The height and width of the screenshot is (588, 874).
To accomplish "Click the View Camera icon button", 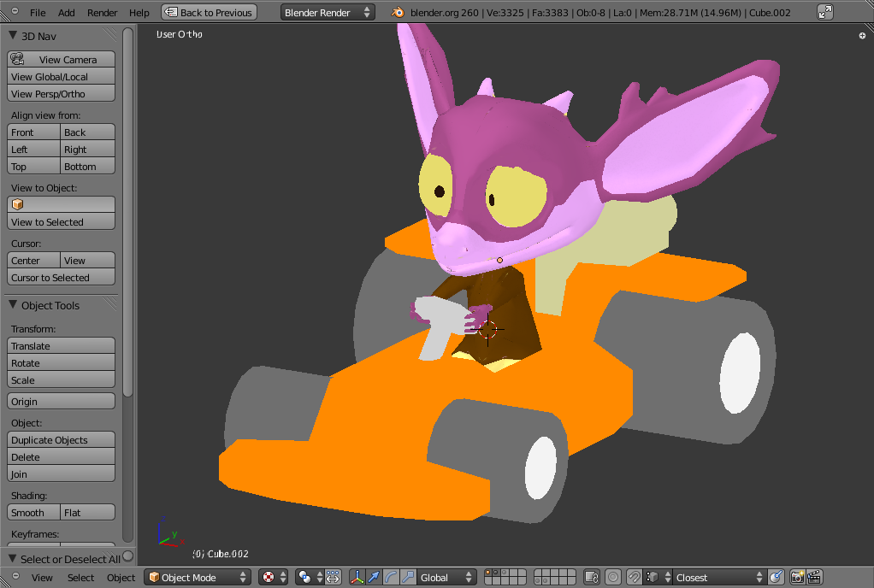I will [x=61, y=60].
